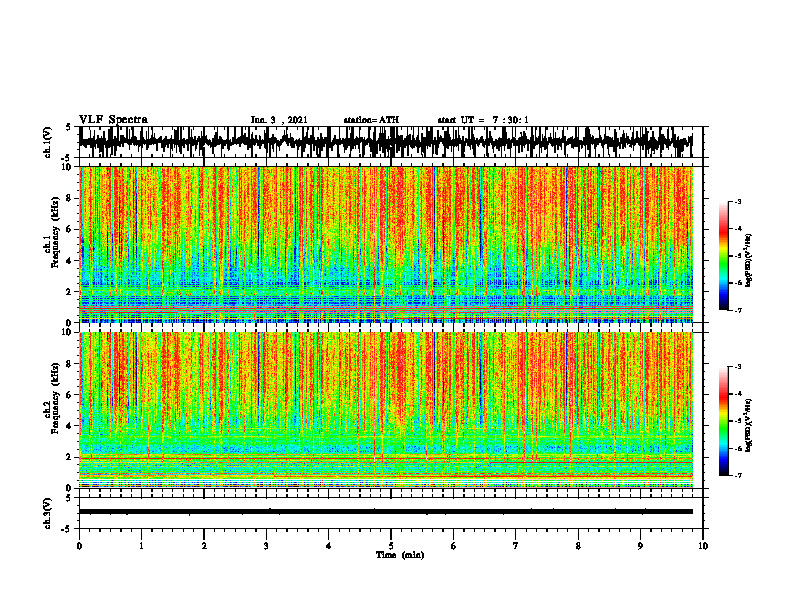
Task: Click the ch.1 spectrogram plot area
Action: pyautogui.click(x=386, y=244)
